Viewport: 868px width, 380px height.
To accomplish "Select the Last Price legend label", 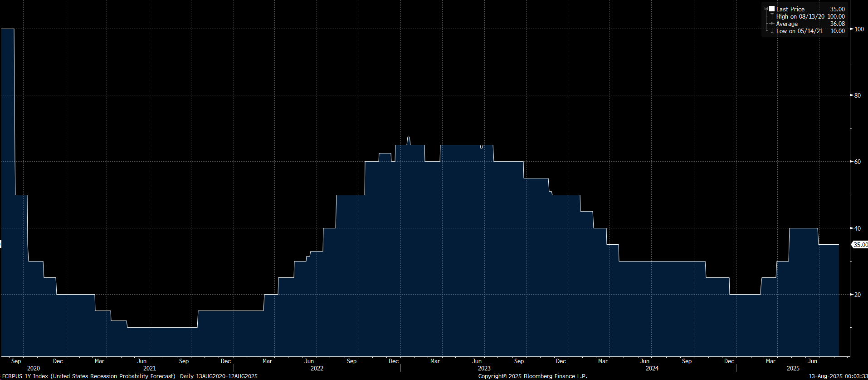I will [790, 9].
